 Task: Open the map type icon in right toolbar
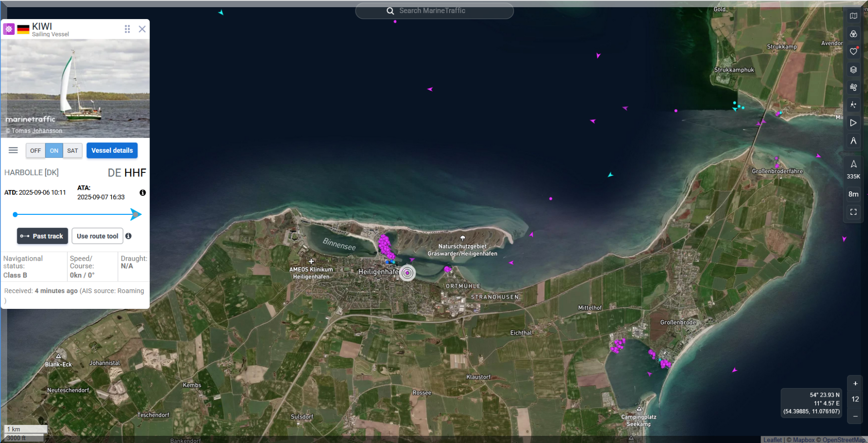853,16
